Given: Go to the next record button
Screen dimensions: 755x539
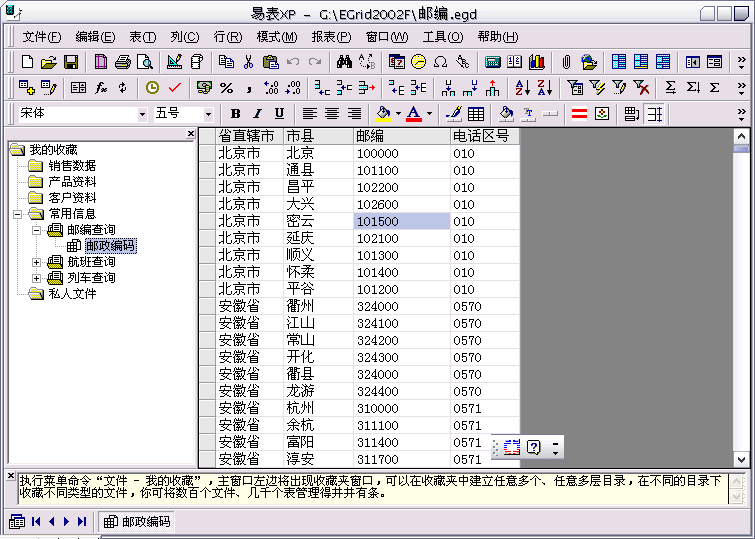Looking at the screenshot, I should (66, 522).
